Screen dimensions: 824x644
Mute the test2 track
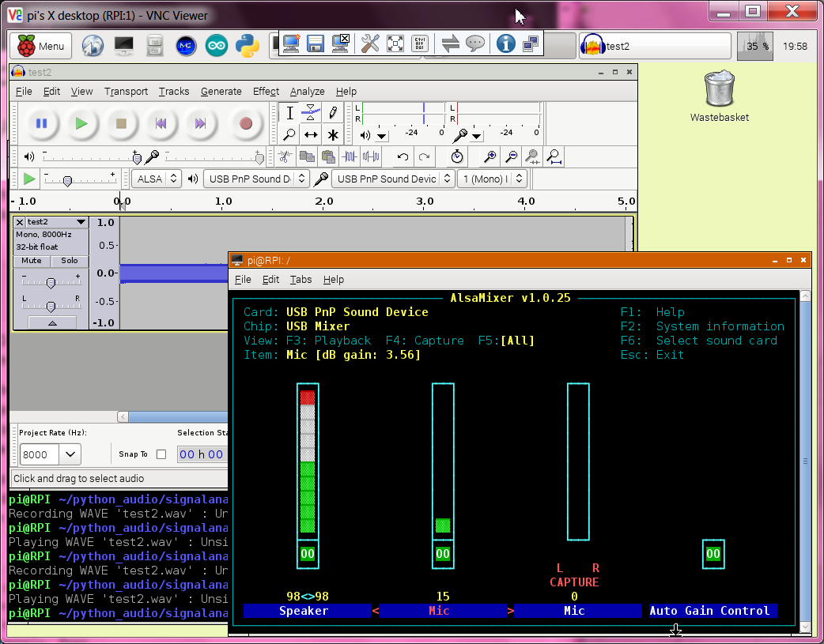click(32, 261)
